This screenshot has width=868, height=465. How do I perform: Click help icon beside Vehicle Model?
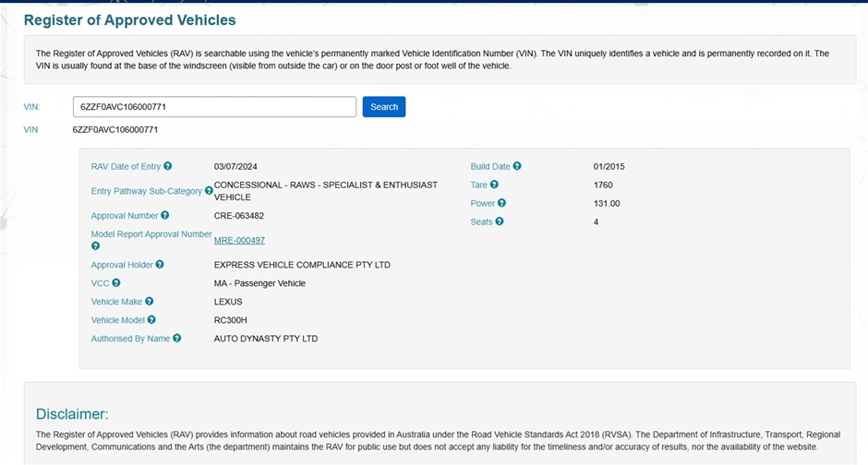pos(151,320)
